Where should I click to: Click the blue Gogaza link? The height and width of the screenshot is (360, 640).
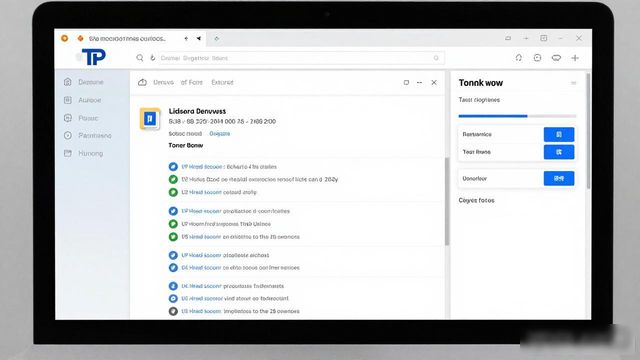pyautogui.click(x=220, y=133)
